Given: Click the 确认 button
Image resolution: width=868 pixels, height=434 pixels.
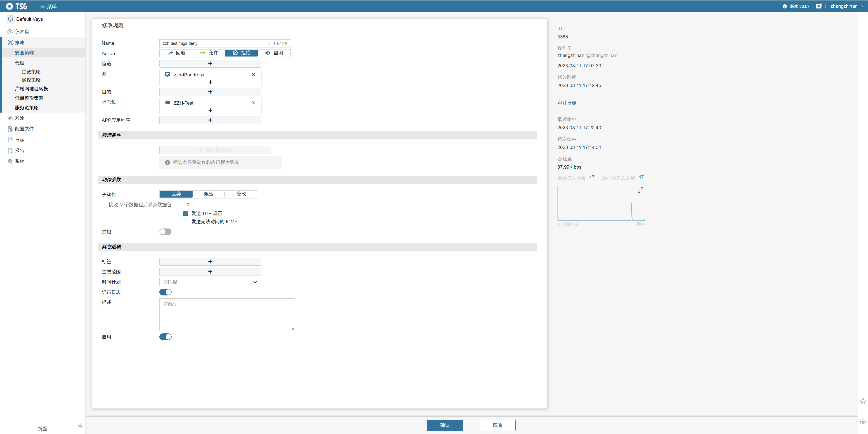Looking at the screenshot, I should coord(444,425).
